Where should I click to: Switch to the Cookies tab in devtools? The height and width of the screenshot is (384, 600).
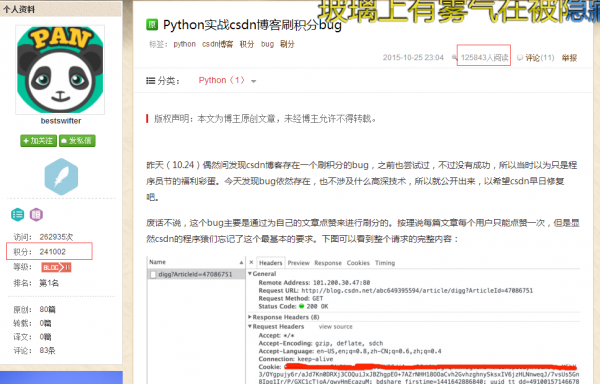(358, 263)
